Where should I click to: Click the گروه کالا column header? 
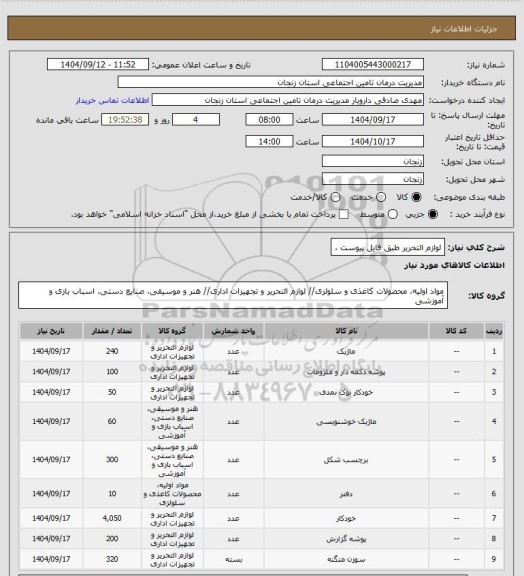(x=172, y=331)
